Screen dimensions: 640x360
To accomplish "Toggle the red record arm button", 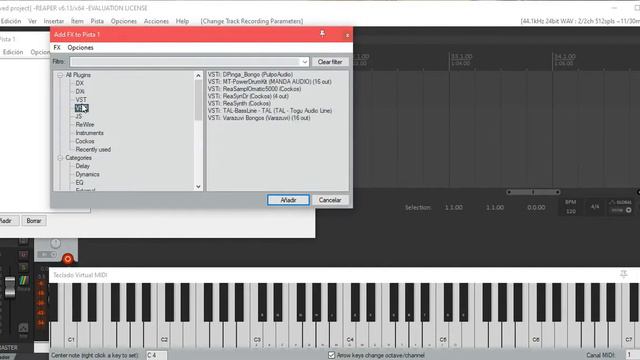I will point(68,258).
